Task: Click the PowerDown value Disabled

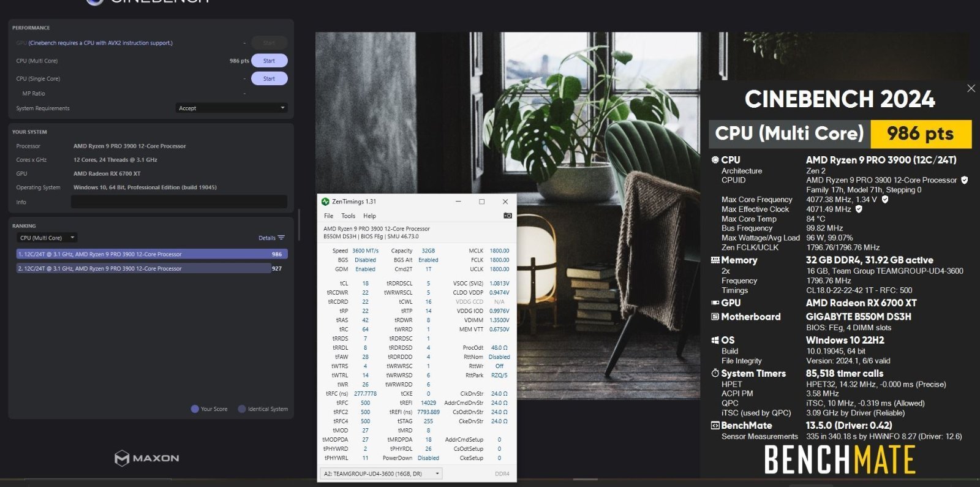Action: (x=428, y=458)
